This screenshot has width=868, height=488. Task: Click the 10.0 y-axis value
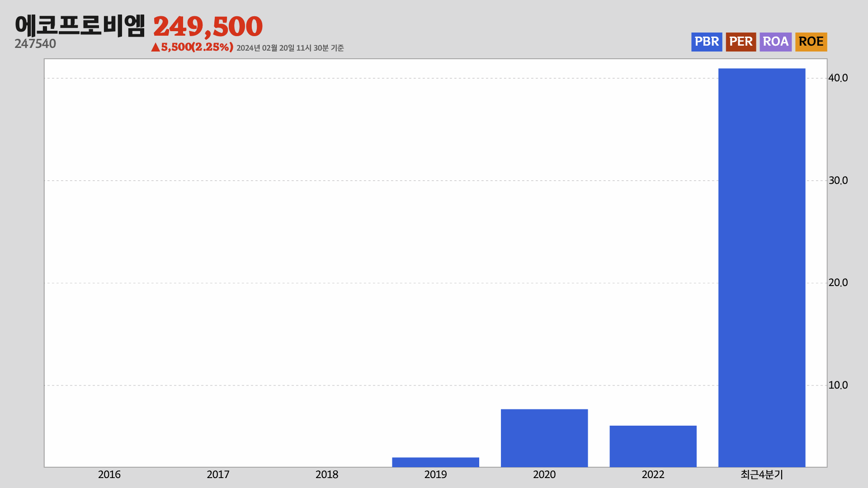[838, 385]
